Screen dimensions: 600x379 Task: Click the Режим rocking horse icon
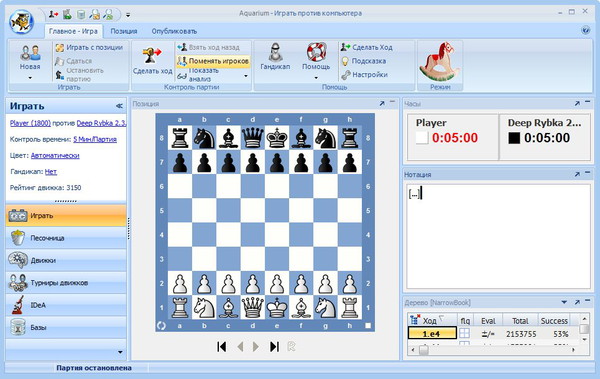[440, 61]
